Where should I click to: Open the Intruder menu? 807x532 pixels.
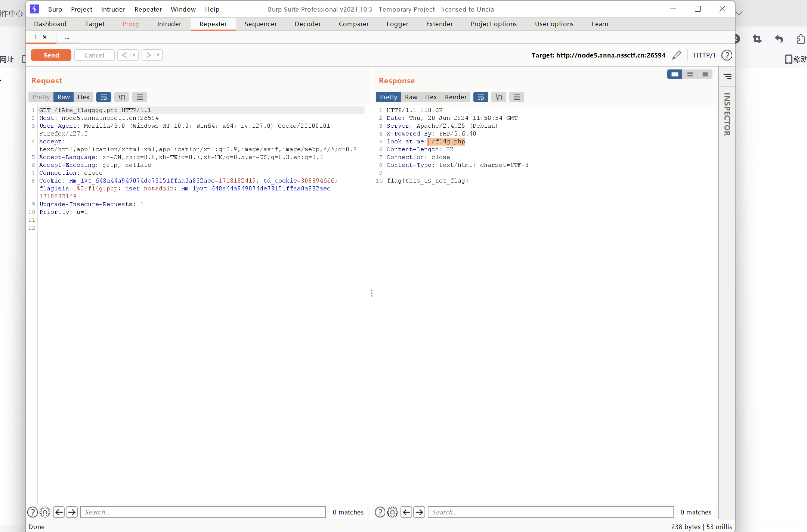tap(113, 9)
